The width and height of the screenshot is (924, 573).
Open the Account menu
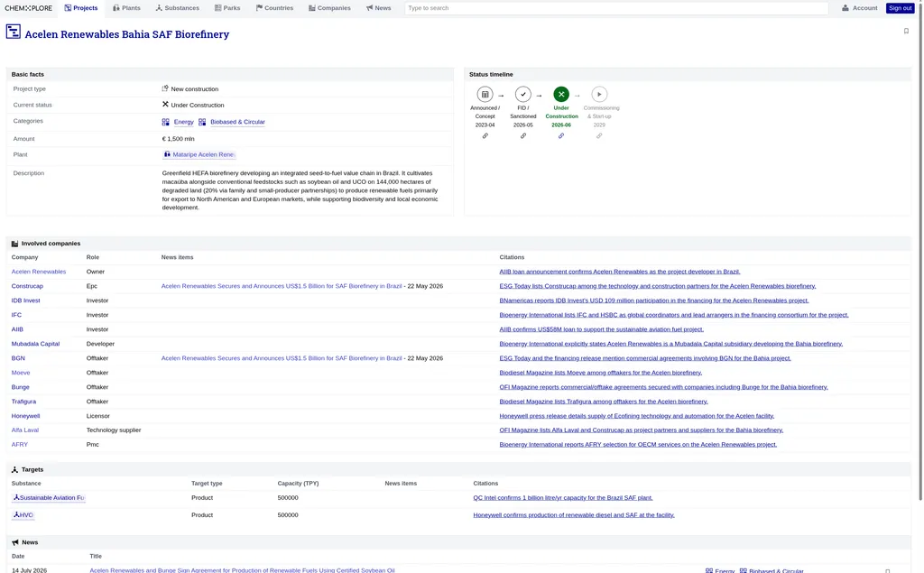click(860, 7)
